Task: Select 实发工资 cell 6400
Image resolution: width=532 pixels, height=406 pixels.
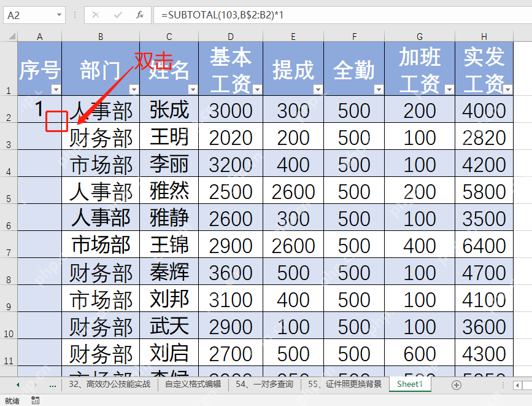Action: pos(484,244)
